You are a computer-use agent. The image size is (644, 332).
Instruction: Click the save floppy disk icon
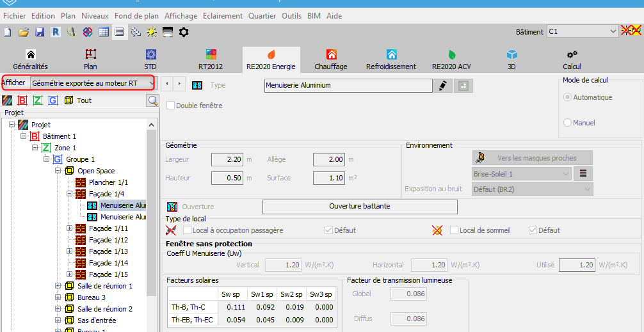coord(40,32)
